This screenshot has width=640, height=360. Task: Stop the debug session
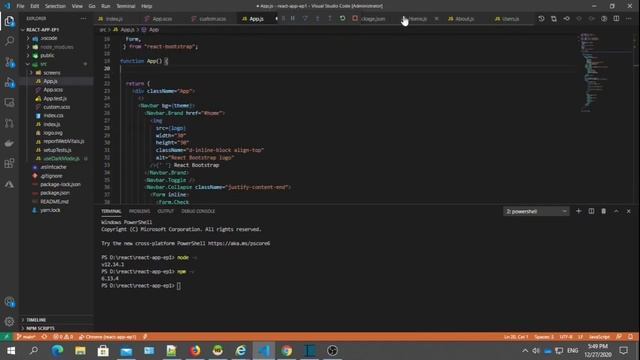(x=355, y=18)
